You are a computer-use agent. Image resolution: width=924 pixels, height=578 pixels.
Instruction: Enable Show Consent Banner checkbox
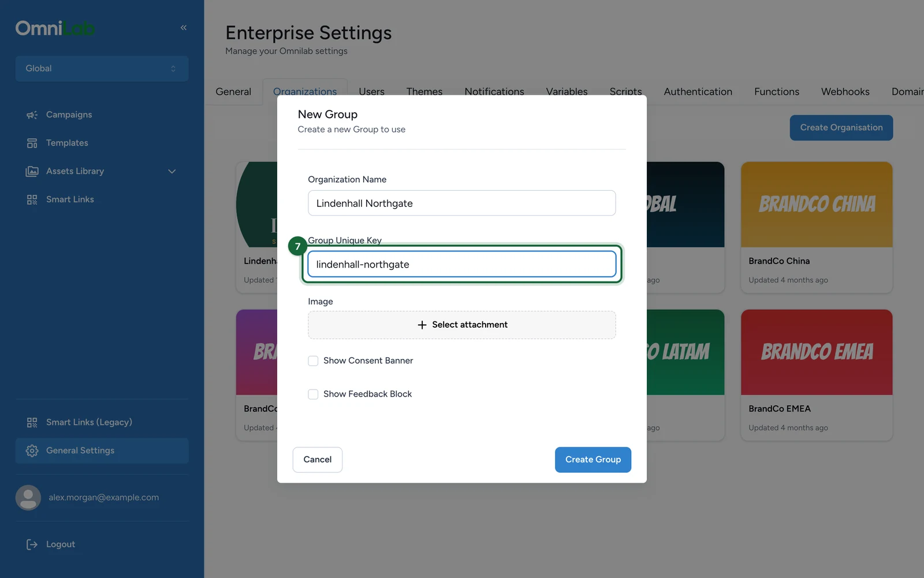tap(313, 361)
